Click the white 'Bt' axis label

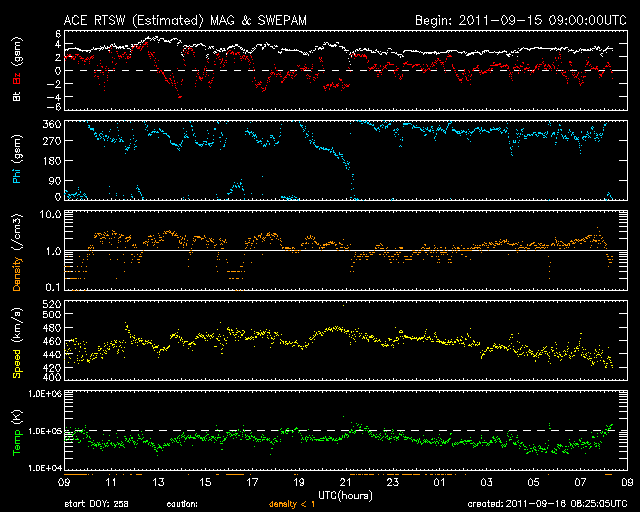(17, 96)
